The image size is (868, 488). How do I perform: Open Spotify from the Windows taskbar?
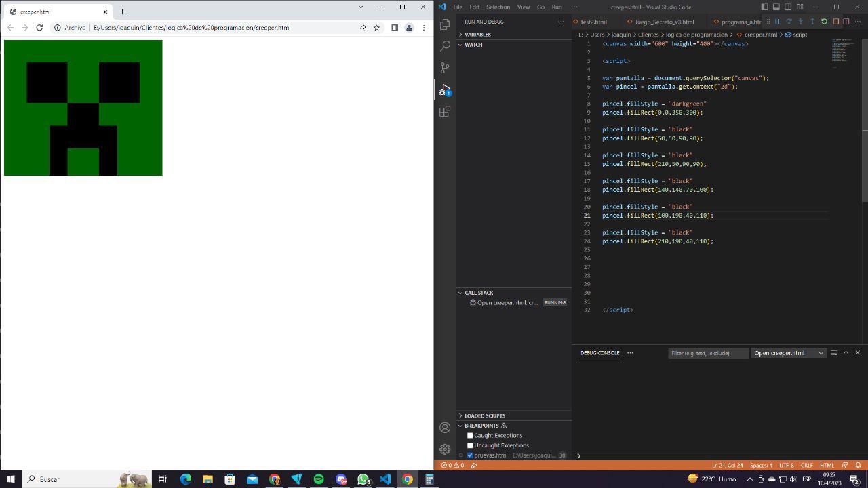[x=319, y=479]
